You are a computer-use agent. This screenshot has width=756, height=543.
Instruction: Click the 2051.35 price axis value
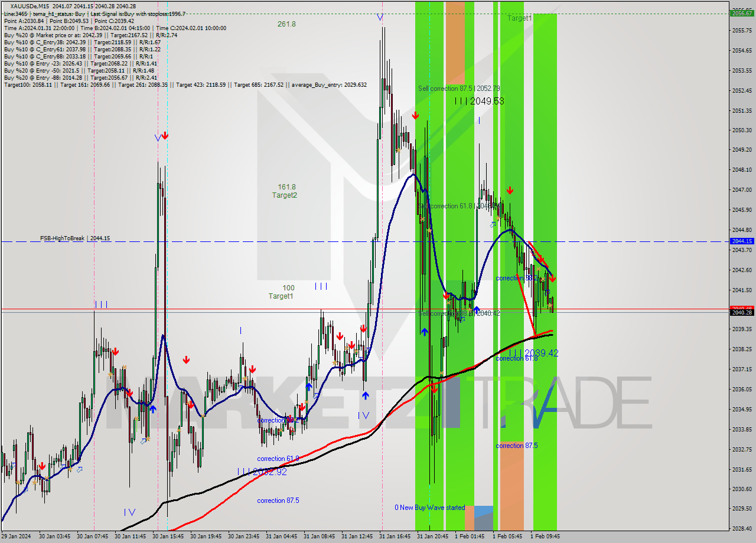pyautogui.click(x=742, y=110)
